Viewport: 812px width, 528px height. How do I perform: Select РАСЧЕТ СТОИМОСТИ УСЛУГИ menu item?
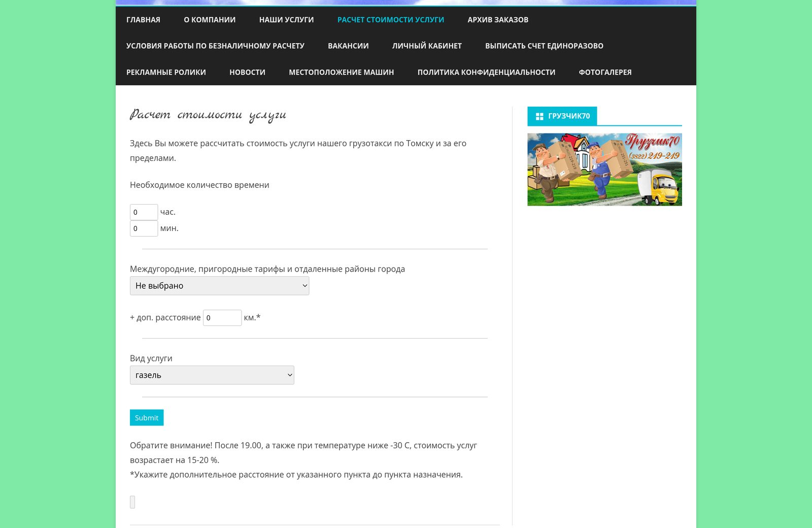pyautogui.click(x=391, y=20)
